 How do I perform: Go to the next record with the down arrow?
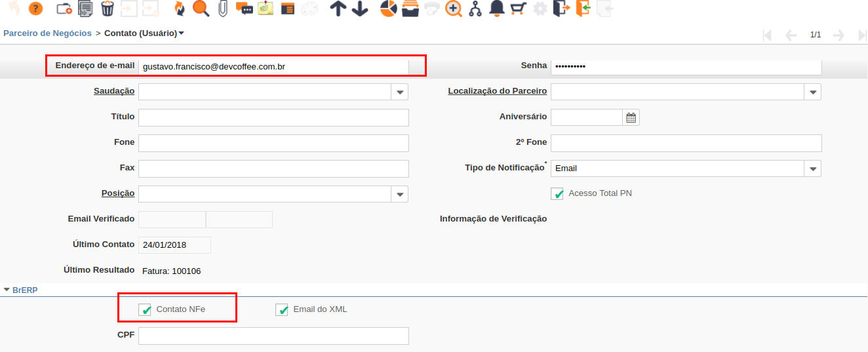pos(359,9)
